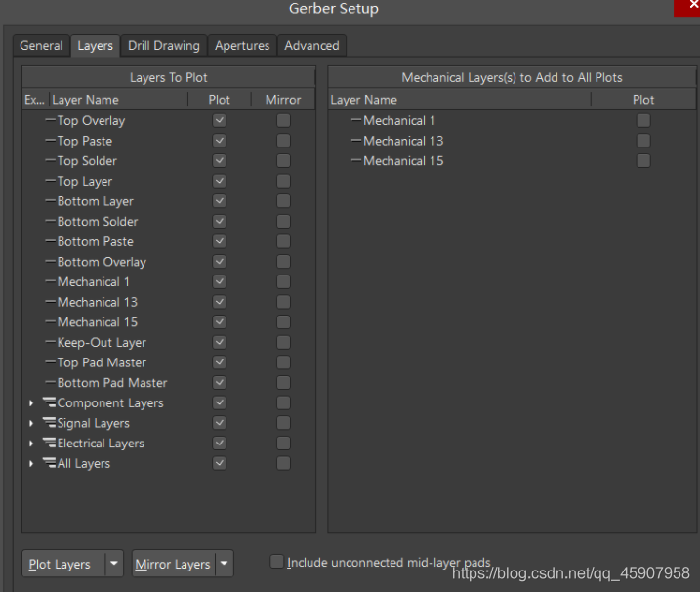The width and height of the screenshot is (700, 592).
Task: Expand the Electrical Layers group
Action: click(31, 444)
